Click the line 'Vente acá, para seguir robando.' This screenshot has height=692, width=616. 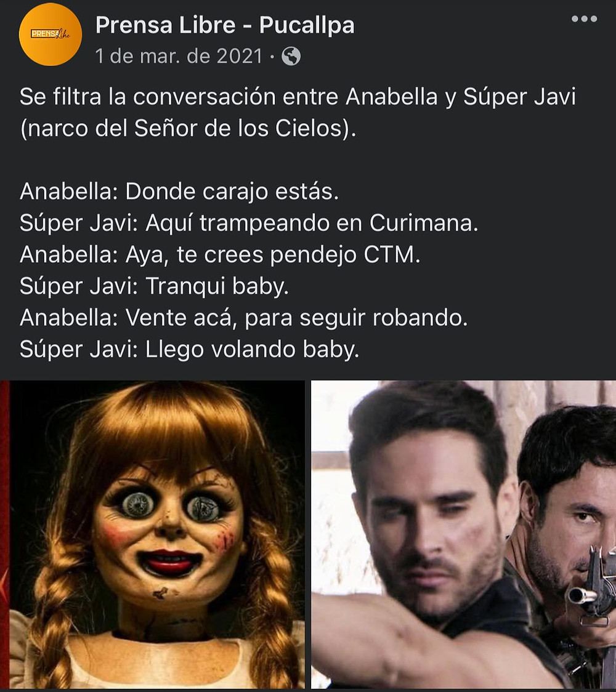296,318
